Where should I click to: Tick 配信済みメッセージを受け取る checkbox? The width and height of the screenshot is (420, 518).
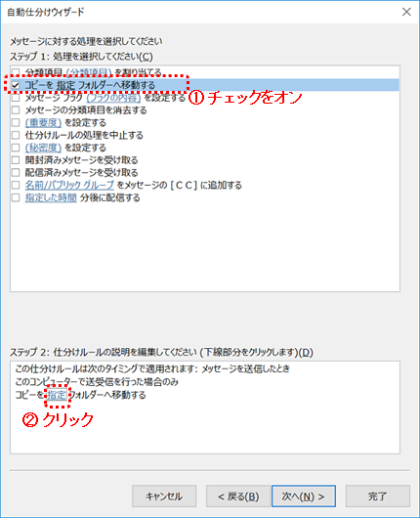point(16,172)
